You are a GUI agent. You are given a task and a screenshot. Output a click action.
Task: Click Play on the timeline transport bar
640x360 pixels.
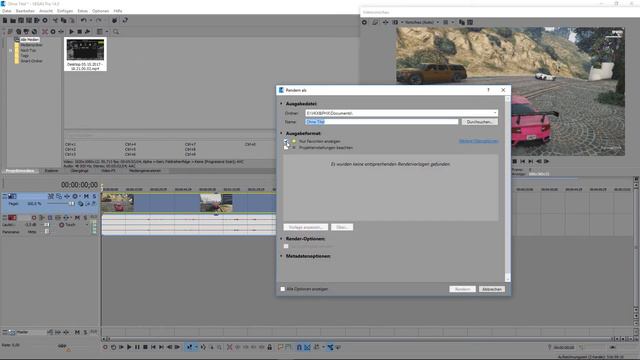[x=129, y=347]
